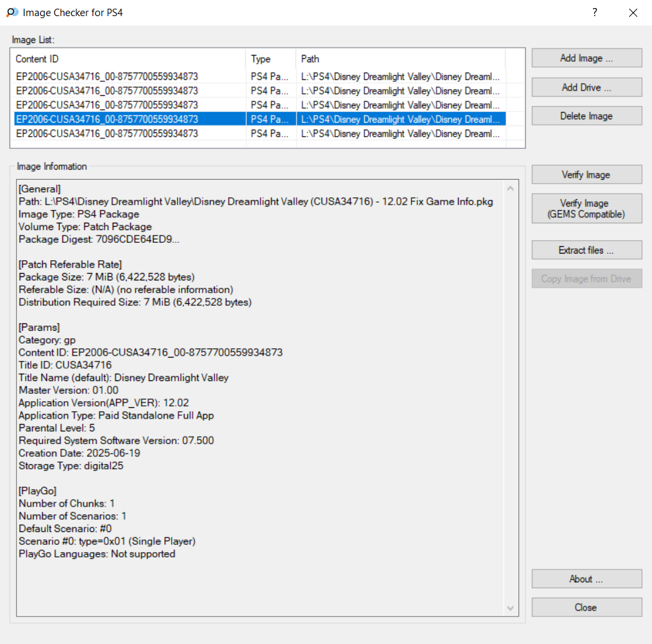Screen dimensions: 652x644
Task: Click 'Parental Level: 5' text
Action: pos(57,428)
